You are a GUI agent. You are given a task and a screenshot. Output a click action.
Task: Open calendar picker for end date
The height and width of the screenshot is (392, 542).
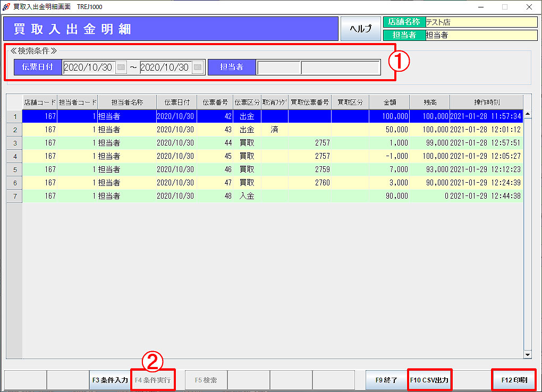(198, 67)
